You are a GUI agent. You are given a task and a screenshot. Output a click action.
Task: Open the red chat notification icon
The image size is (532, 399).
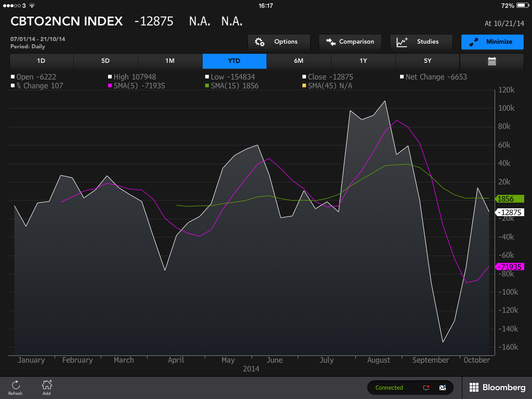(426, 388)
